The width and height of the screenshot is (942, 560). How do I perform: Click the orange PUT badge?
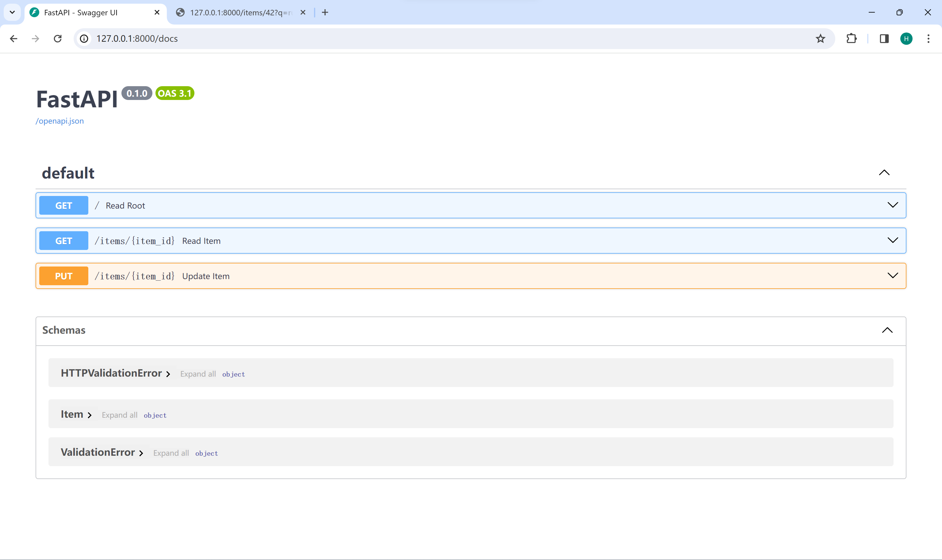click(64, 276)
